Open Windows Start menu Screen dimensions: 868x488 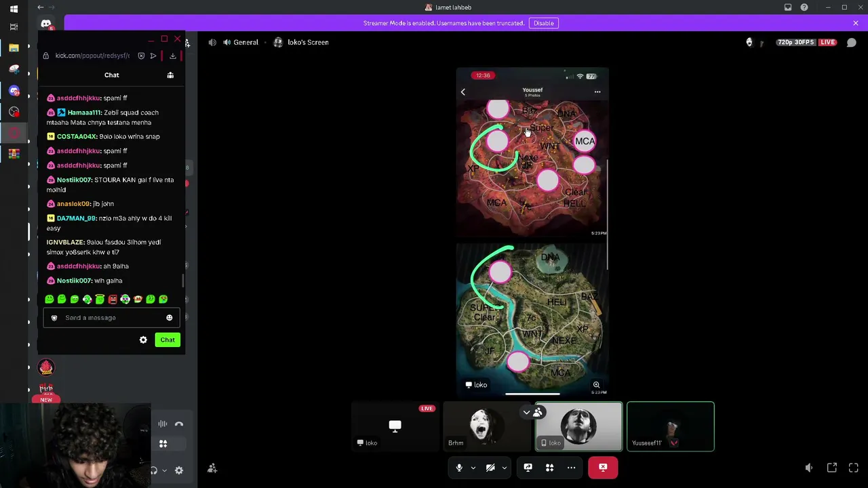pyautogui.click(x=14, y=9)
